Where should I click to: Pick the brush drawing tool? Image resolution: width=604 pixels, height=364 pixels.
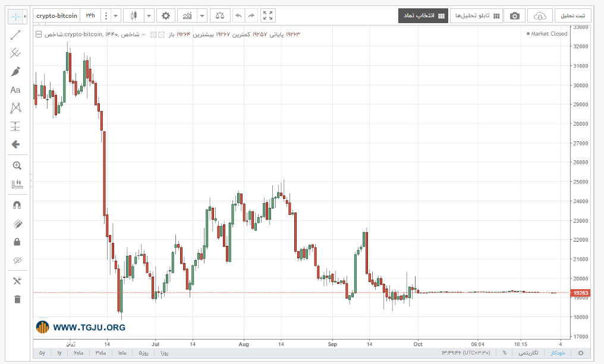[15, 72]
